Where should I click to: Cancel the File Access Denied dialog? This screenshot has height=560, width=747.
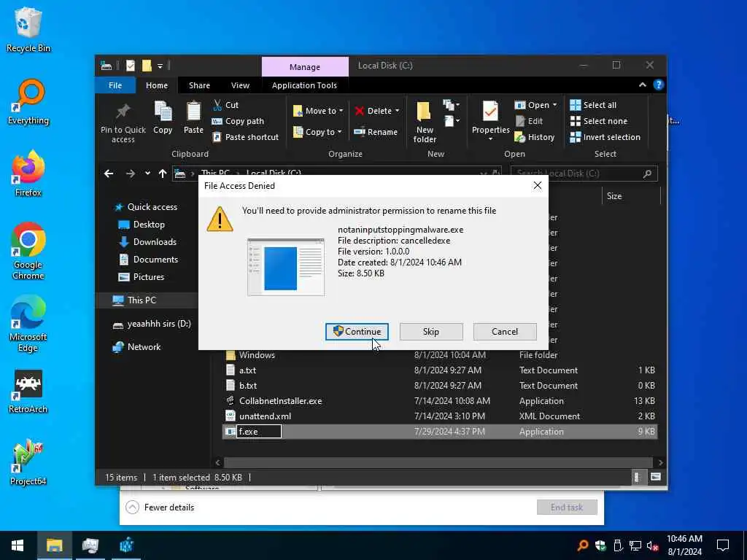pyautogui.click(x=505, y=332)
